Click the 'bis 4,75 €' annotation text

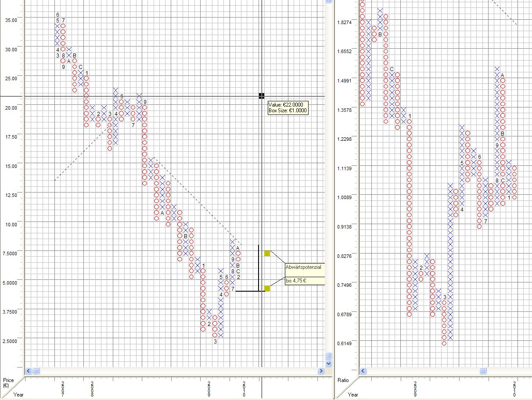[x=296, y=281]
